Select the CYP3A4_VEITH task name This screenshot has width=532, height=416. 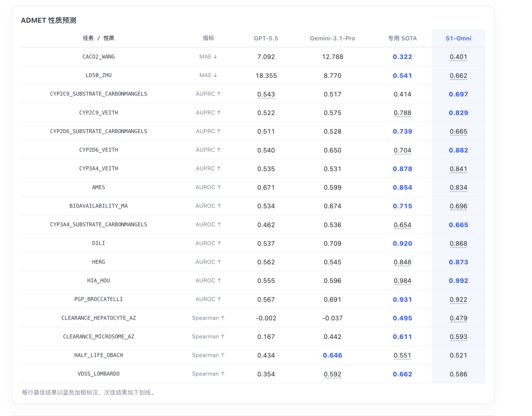click(99, 169)
